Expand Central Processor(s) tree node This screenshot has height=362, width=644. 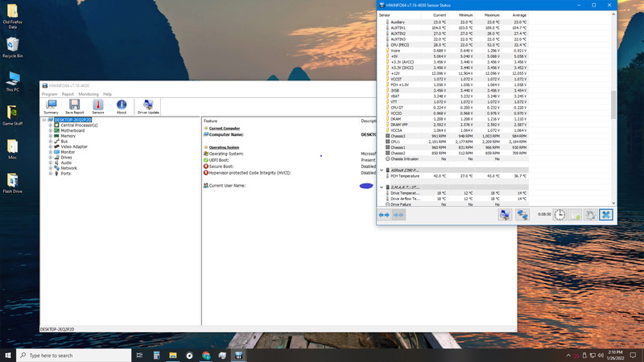(x=51, y=125)
